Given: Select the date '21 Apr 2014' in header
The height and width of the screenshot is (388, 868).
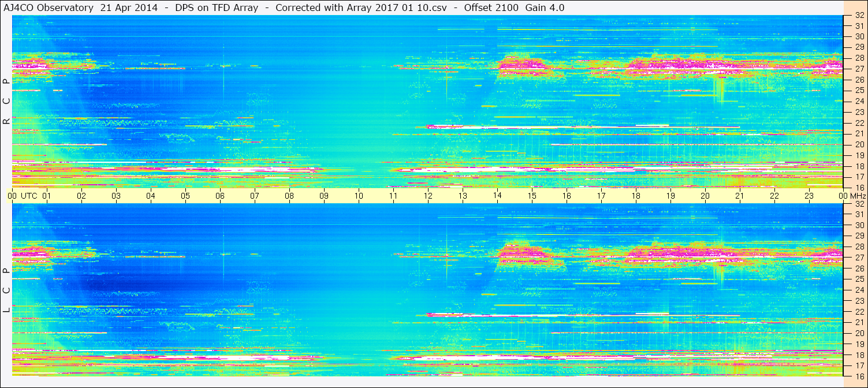Looking at the screenshot, I should pos(129,8).
